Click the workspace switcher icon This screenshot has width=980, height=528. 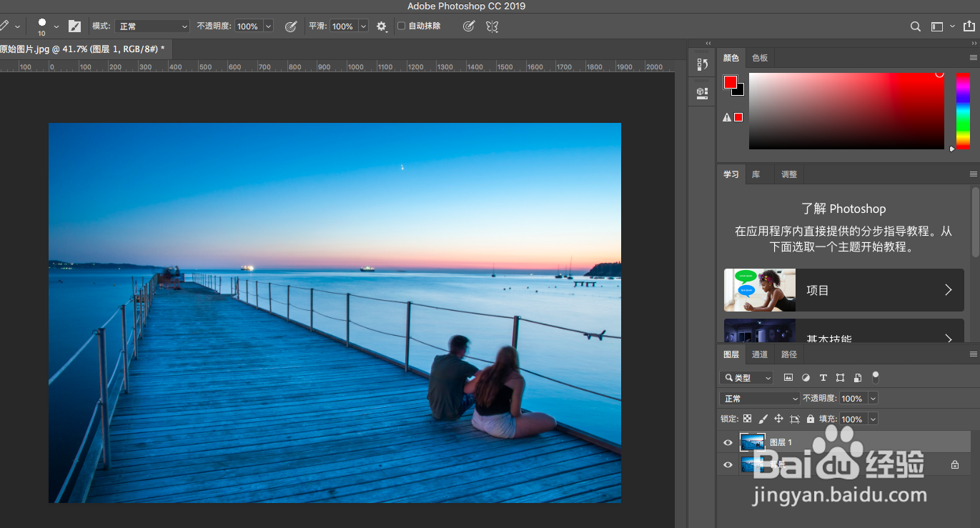[x=937, y=26]
